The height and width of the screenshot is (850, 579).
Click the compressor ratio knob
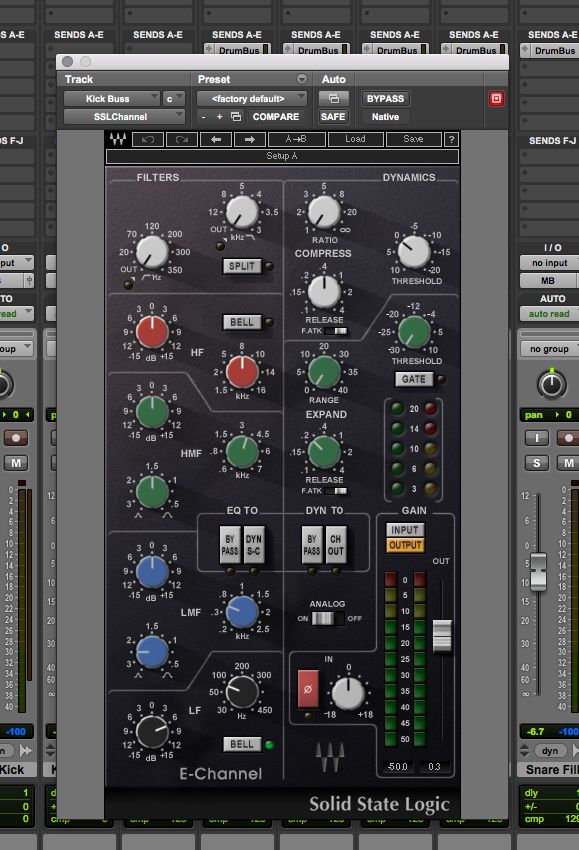324,212
